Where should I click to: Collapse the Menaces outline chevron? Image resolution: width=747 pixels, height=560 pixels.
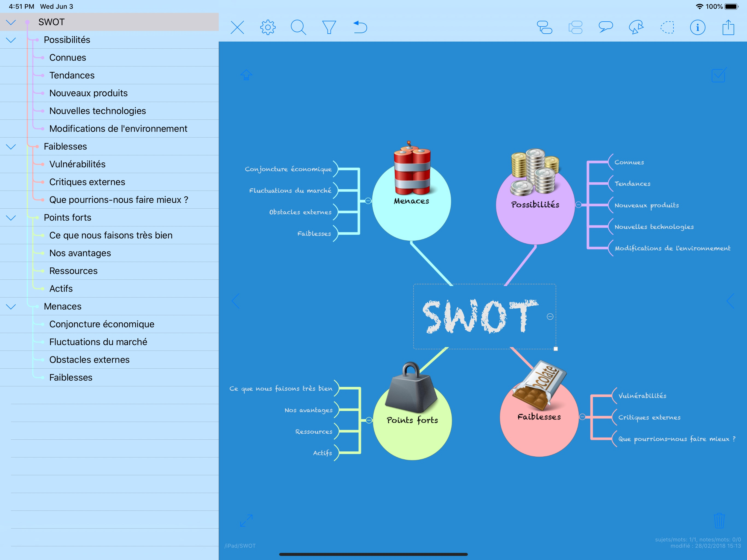[11, 307]
